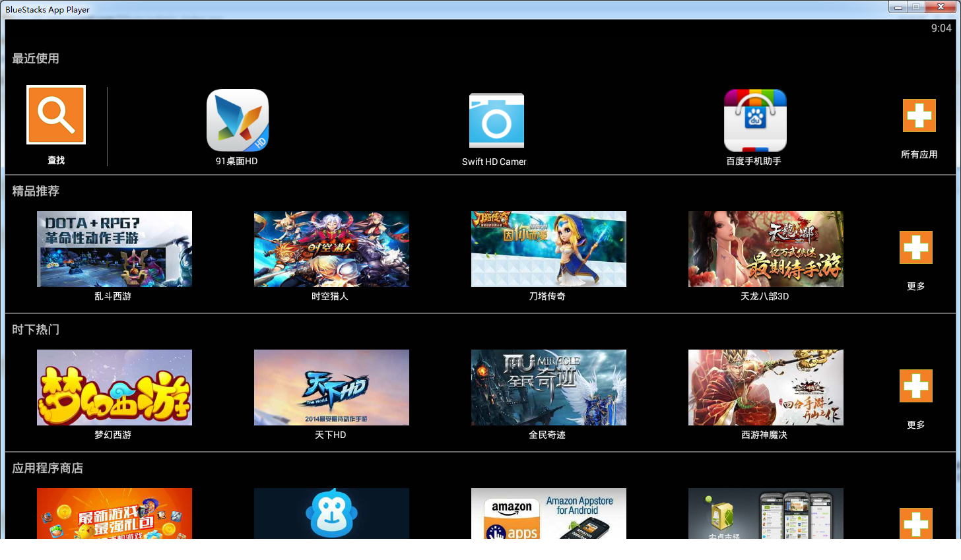961x560 pixels.
Task: Open the orange 查找 search icon
Action: pyautogui.click(x=56, y=115)
